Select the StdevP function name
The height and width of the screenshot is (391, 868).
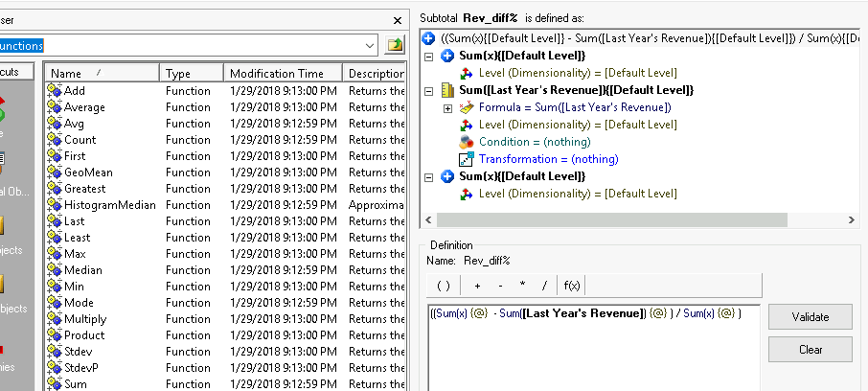81,368
